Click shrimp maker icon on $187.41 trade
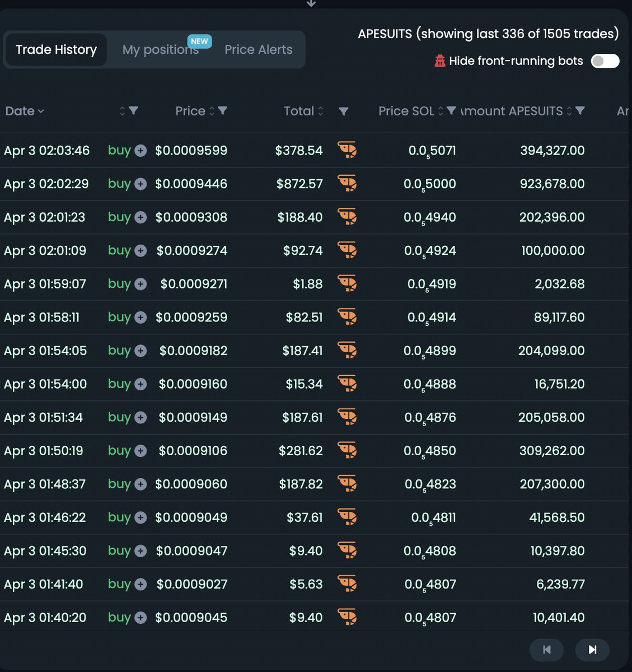 tap(347, 350)
